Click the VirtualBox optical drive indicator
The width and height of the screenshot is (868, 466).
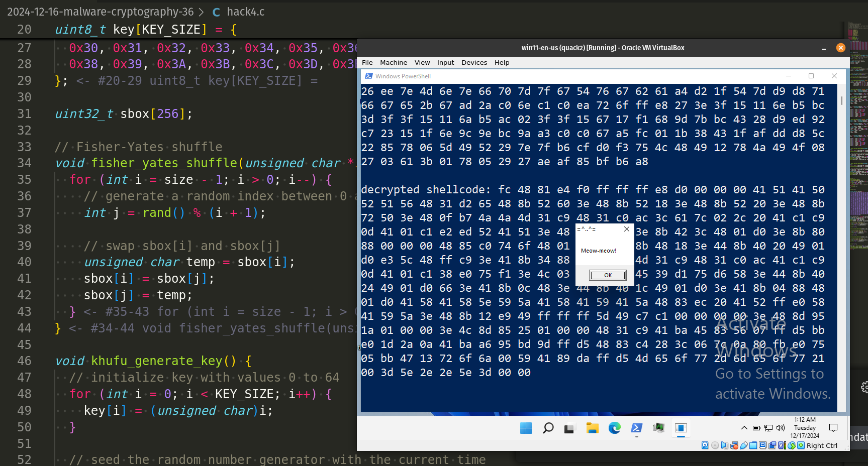[715, 445]
